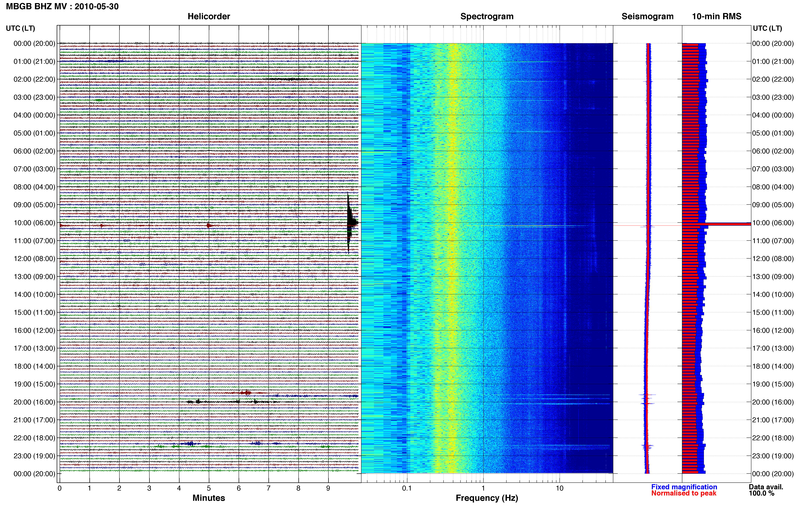The width and height of the screenshot is (812, 508).
Task: Click '07:00 (03:00)' on the Helicorder time axis
Action: [x=34, y=169]
